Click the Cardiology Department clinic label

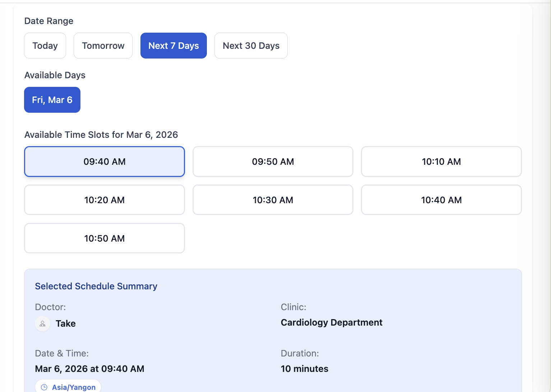pos(331,322)
